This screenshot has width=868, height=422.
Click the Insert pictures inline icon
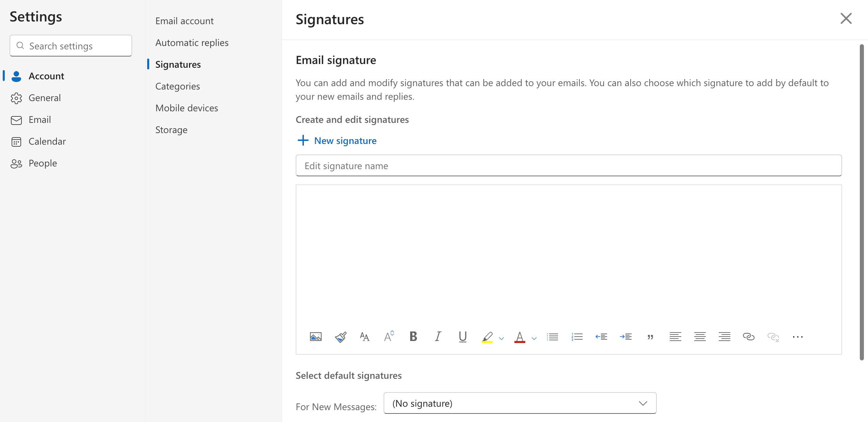(315, 337)
